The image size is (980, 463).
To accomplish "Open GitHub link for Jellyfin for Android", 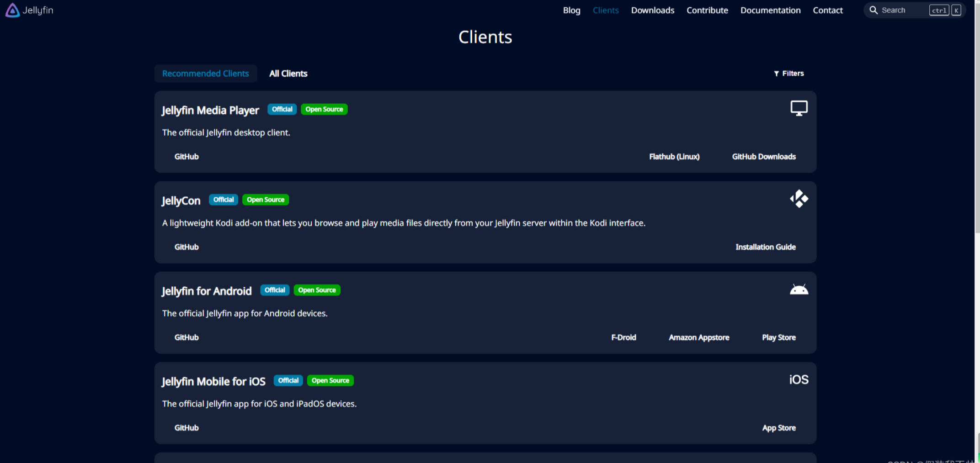I will (x=186, y=337).
